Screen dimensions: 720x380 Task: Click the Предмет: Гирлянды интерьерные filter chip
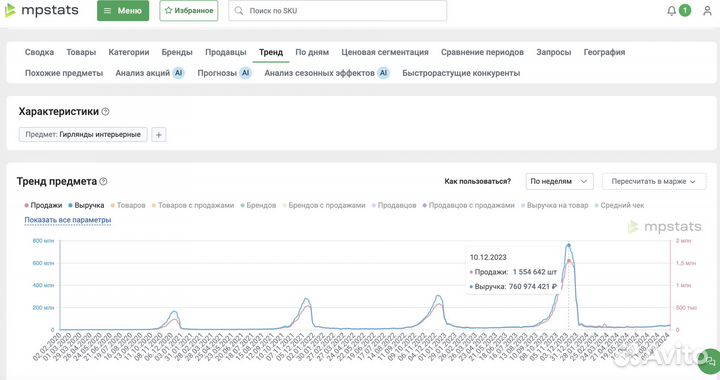83,134
